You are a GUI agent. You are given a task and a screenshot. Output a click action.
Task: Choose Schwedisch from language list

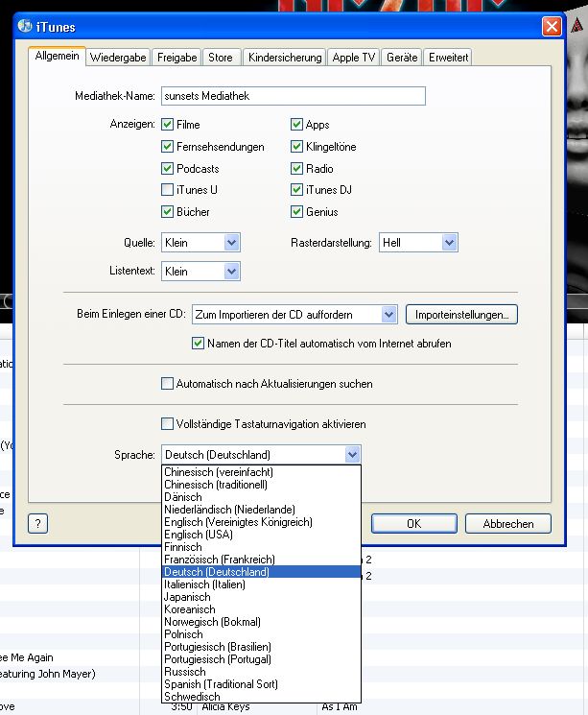coord(262,697)
